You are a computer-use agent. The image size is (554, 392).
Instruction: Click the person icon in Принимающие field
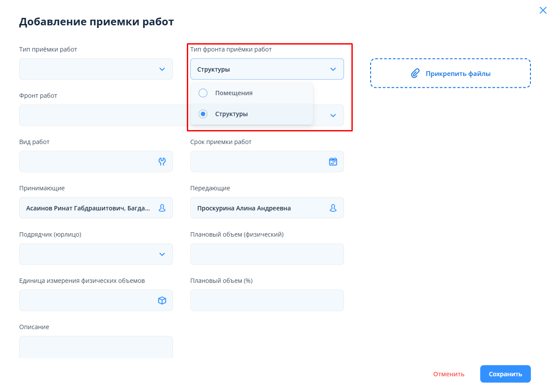[162, 208]
